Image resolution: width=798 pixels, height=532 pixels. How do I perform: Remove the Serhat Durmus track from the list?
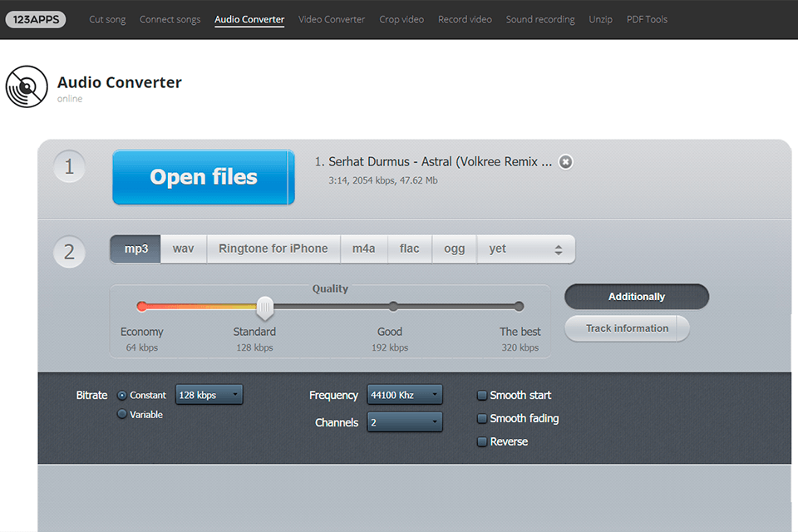pos(566,162)
